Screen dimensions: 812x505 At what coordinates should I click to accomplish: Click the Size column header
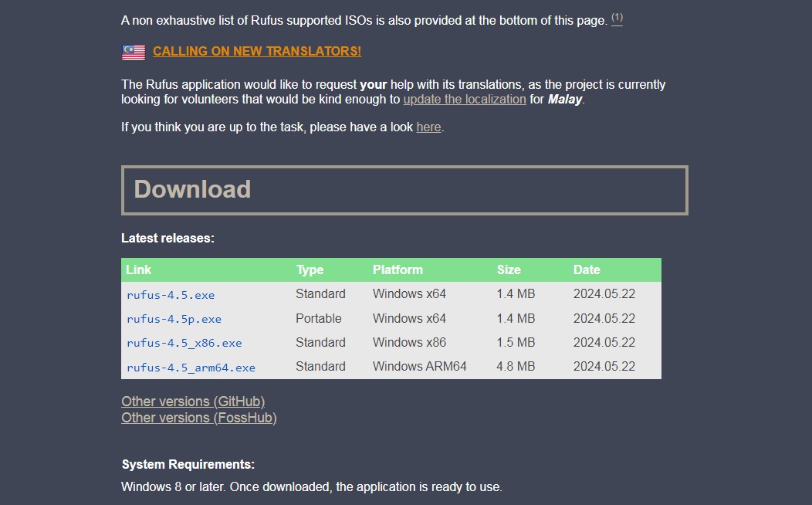pyautogui.click(x=509, y=269)
